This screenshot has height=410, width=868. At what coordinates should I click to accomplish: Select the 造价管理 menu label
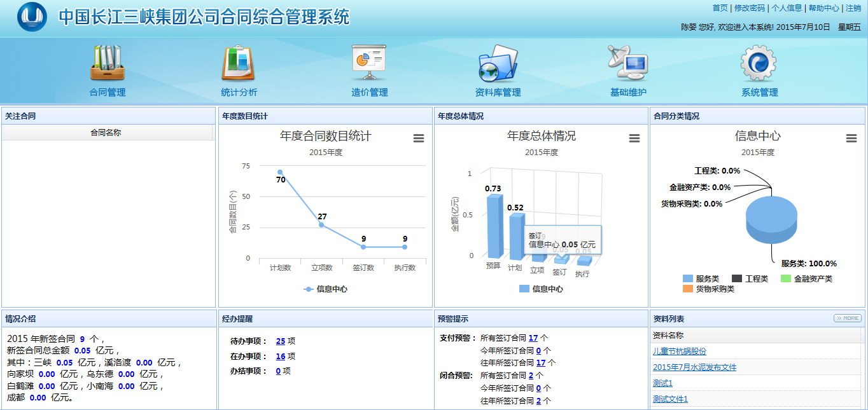[x=370, y=92]
